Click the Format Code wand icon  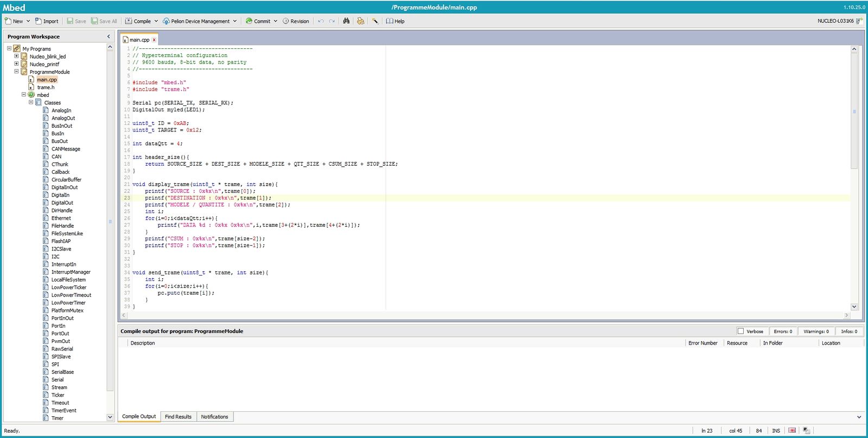pos(375,21)
